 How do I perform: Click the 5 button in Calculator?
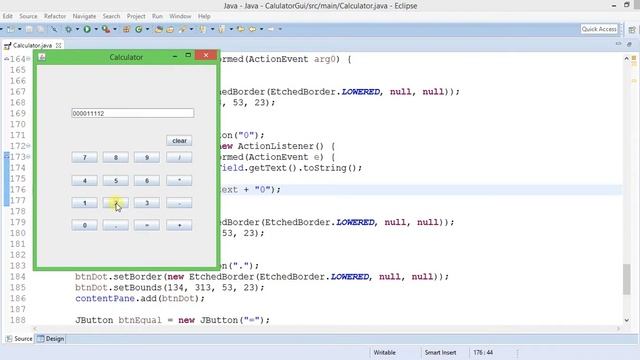pyautogui.click(x=116, y=180)
